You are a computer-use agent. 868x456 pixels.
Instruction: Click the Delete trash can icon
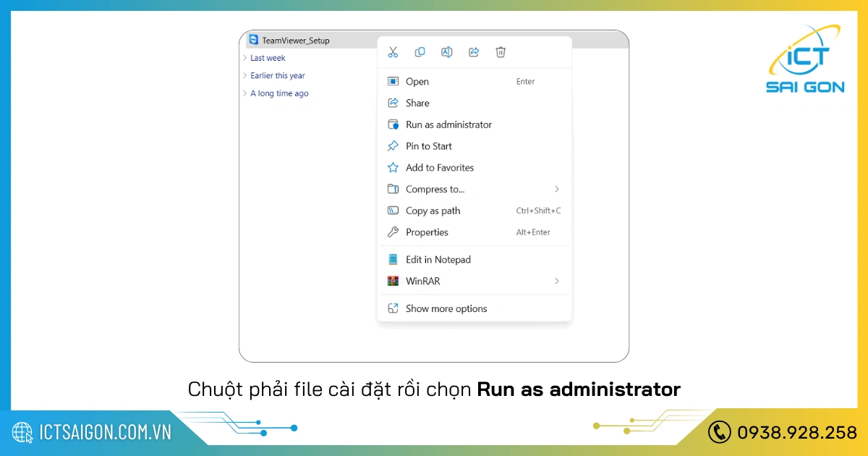501,52
